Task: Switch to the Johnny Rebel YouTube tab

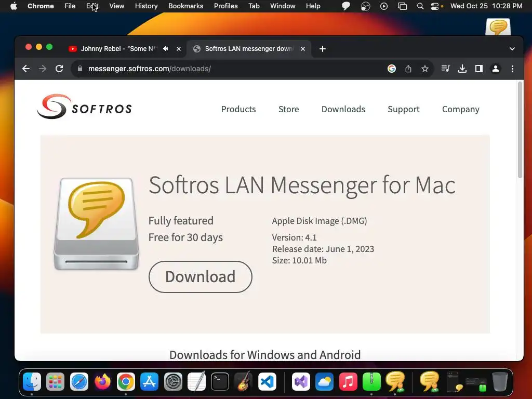Action: 119,49
